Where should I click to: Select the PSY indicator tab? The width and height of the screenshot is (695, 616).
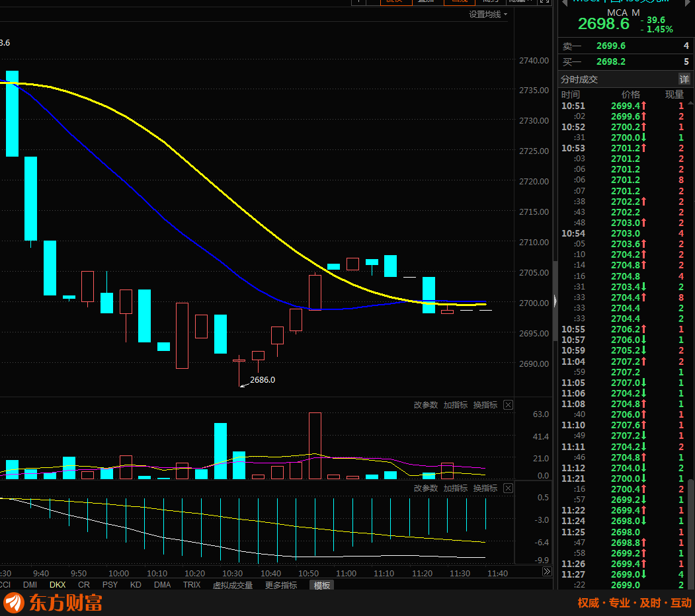(110, 585)
